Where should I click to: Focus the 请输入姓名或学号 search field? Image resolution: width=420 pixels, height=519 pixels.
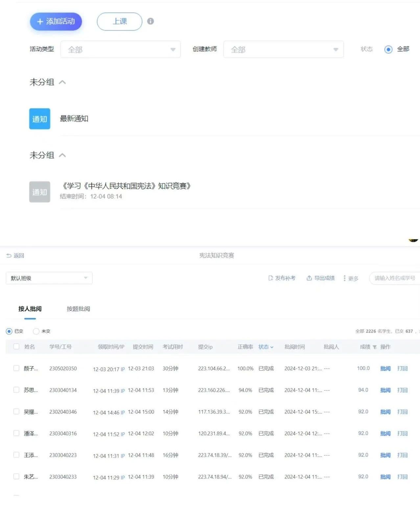395,278
